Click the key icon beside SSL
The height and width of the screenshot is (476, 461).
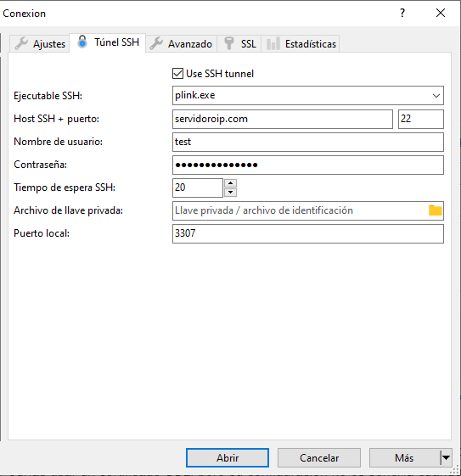229,43
